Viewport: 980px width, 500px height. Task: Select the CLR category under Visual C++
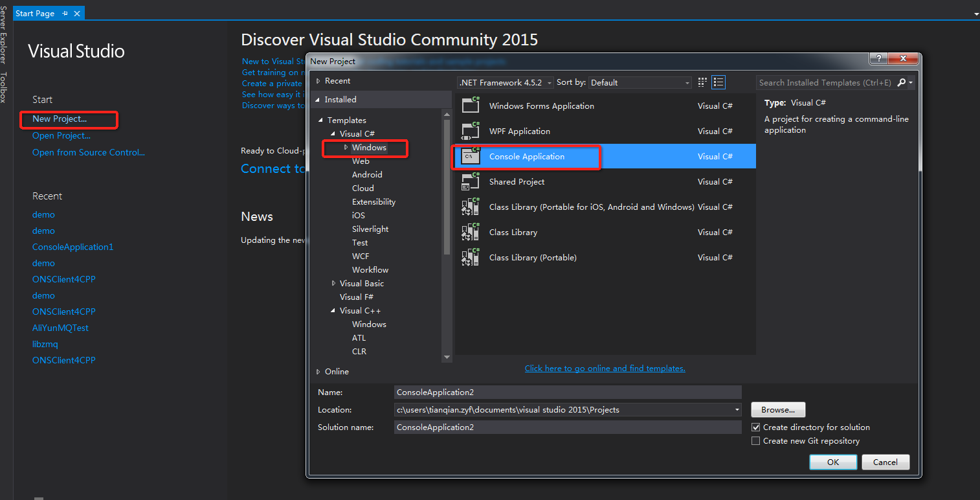pyautogui.click(x=359, y=352)
